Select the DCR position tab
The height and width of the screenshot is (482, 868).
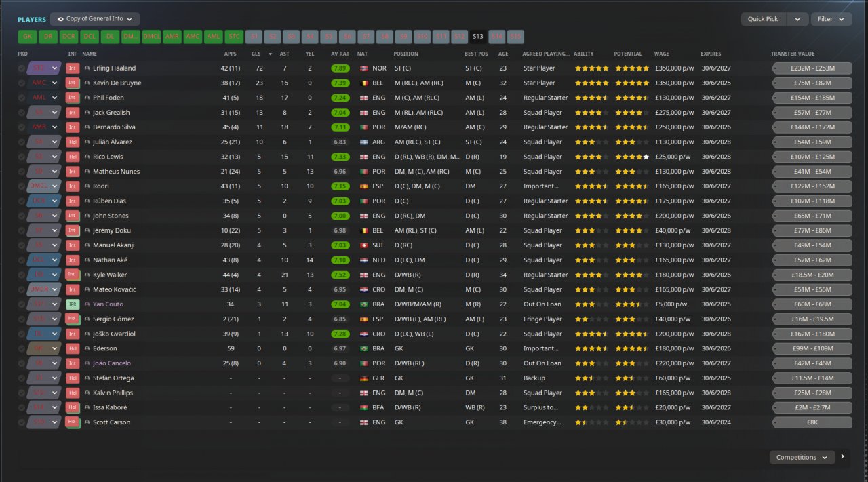[68, 37]
